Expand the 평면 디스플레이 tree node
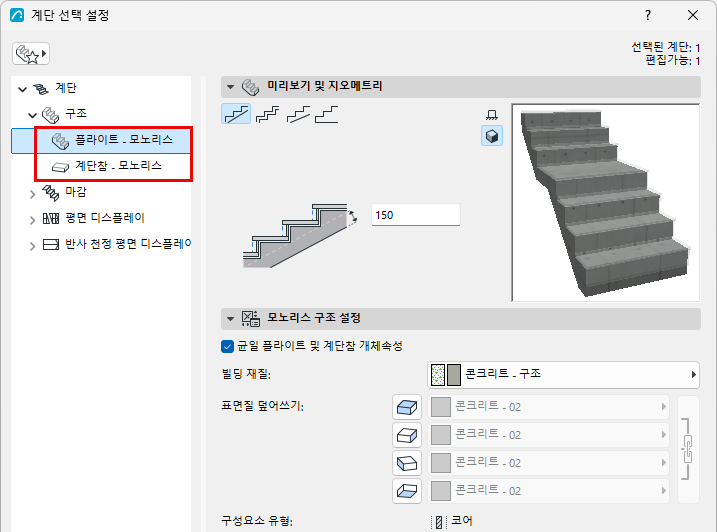Viewport: 717px width, 532px height. pos(32,220)
